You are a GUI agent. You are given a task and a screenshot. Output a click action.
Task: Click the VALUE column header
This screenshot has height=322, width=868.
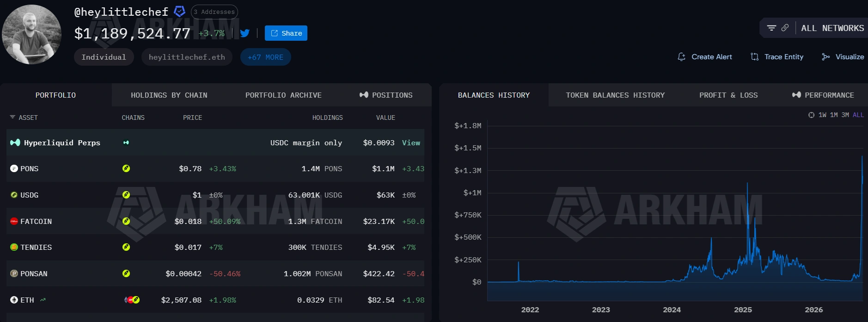click(385, 118)
